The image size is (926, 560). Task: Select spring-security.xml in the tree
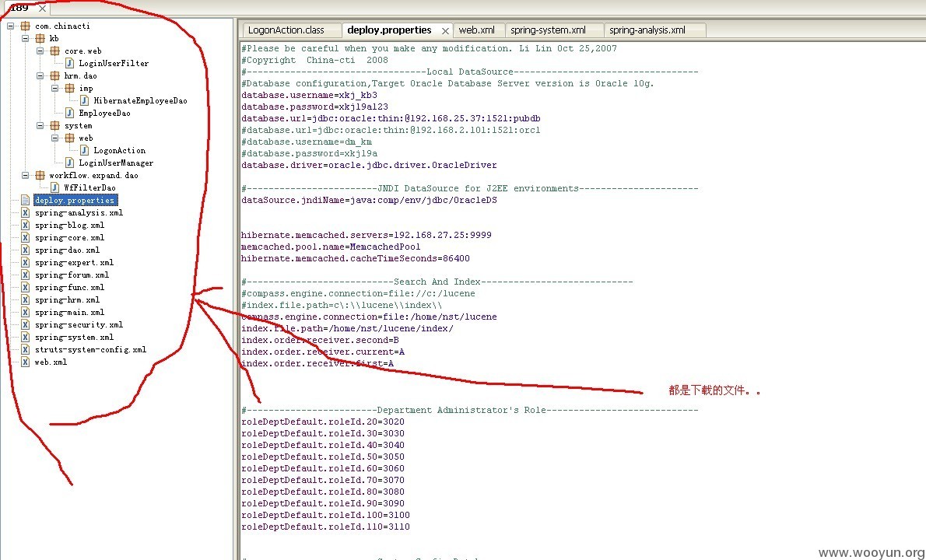[x=79, y=324]
